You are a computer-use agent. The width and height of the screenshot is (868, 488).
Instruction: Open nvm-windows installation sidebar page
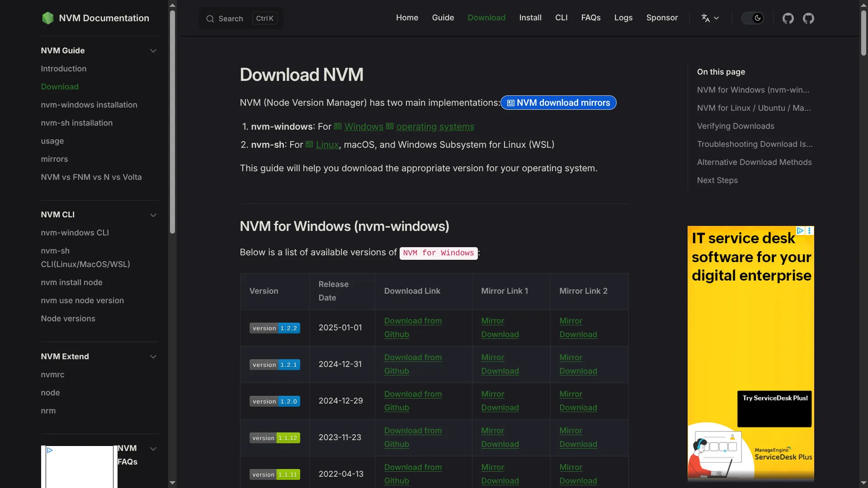(x=89, y=105)
